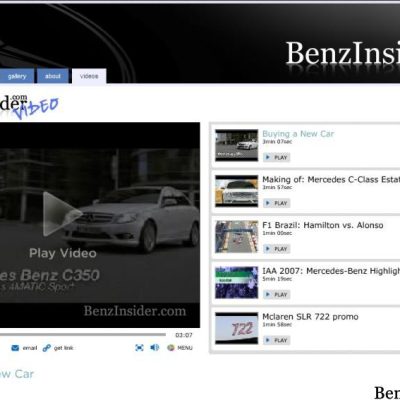This screenshot has width=400, height=400.
Task: Click the Mclaren SLR 722 promo title
Action: [x=310, y=317]
